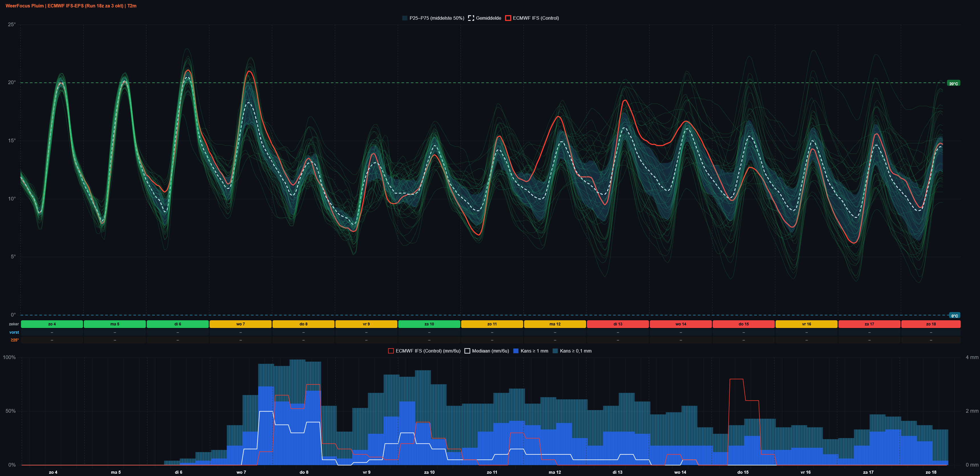Screen dimensions: 980x476
Task: Click bottom axis label 'zo 18'
Action: [931, 472]
